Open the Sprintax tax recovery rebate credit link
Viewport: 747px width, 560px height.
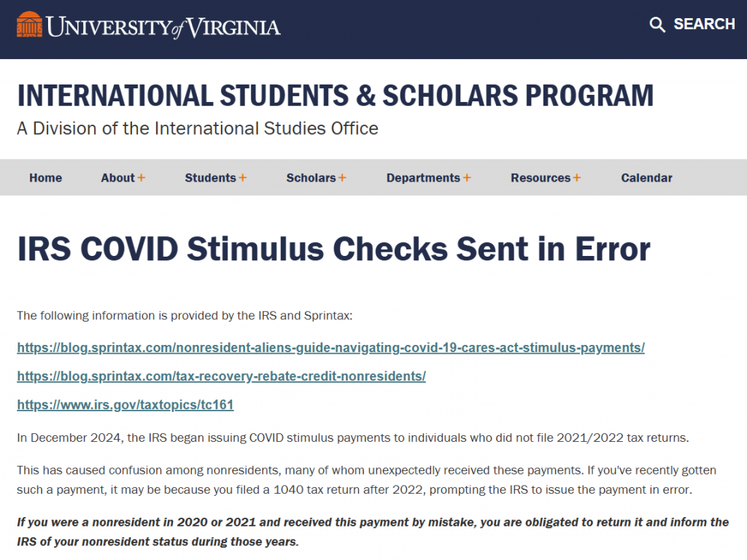(221, 376)
